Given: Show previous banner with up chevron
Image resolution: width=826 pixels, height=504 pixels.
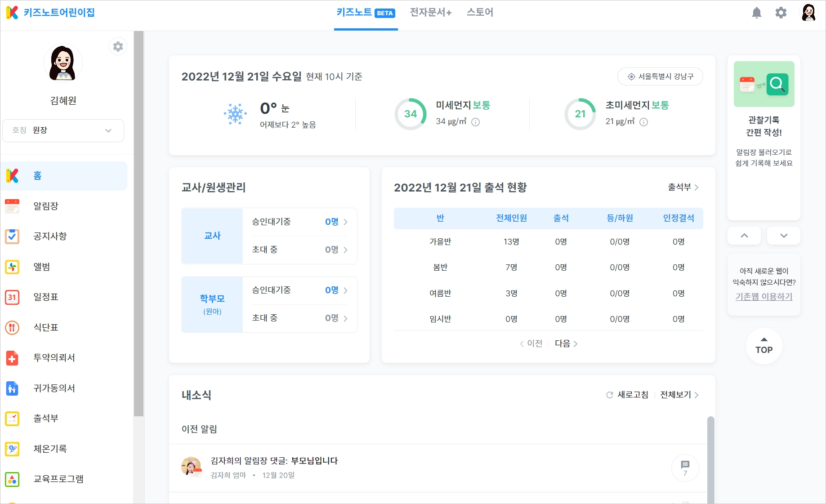Looking at the screenshot, I should (744, 236).
